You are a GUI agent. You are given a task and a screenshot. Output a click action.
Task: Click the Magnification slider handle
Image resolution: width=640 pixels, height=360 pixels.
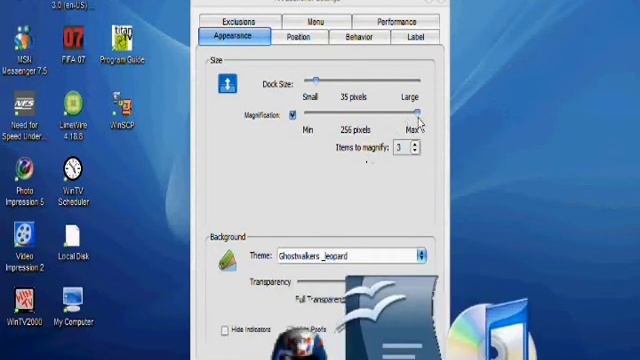point(417,113)
